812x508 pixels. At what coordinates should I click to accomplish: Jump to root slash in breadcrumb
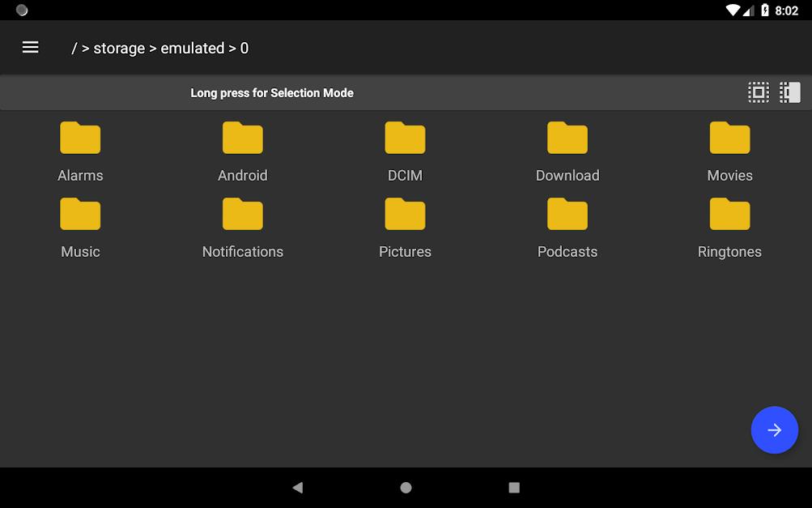74,49
